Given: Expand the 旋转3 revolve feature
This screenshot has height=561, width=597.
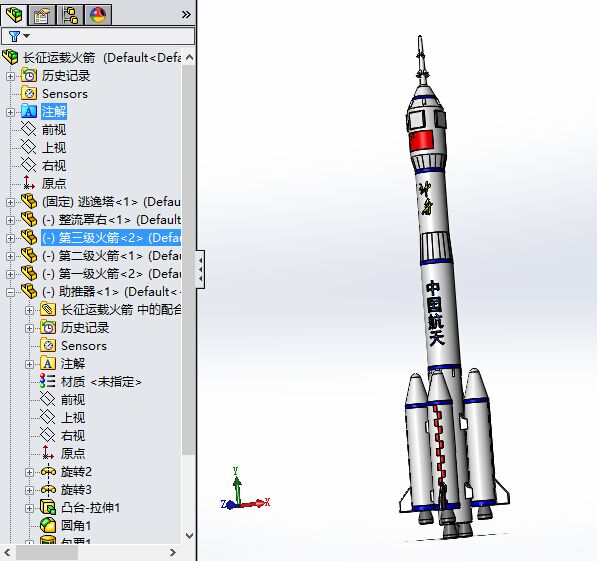Looking at the screenshot, I should [29, 491].
